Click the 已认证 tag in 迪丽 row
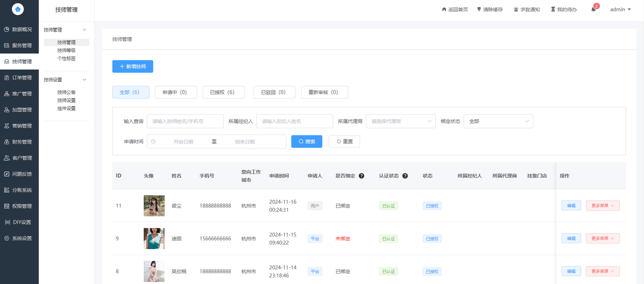The image size is (644, 284). pos(388,239)
